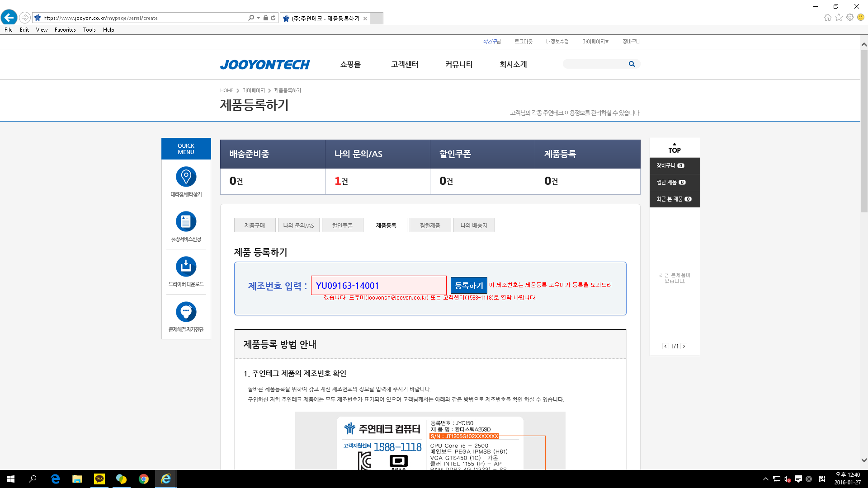The width and height of the screenshot is (868, 488).
Task: Open 찜한 제품 in the right side panel
Action: click(x=675, y=183)
